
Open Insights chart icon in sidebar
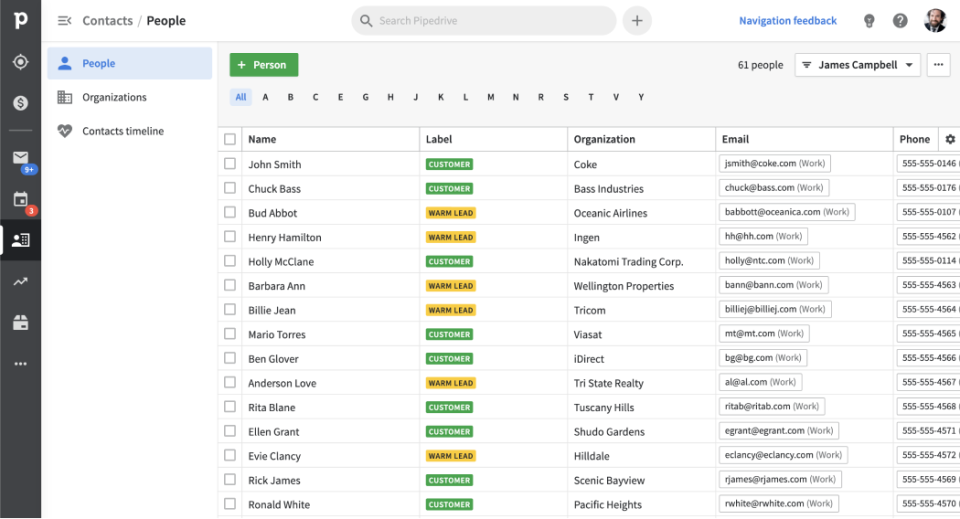[x=20, y=282]
